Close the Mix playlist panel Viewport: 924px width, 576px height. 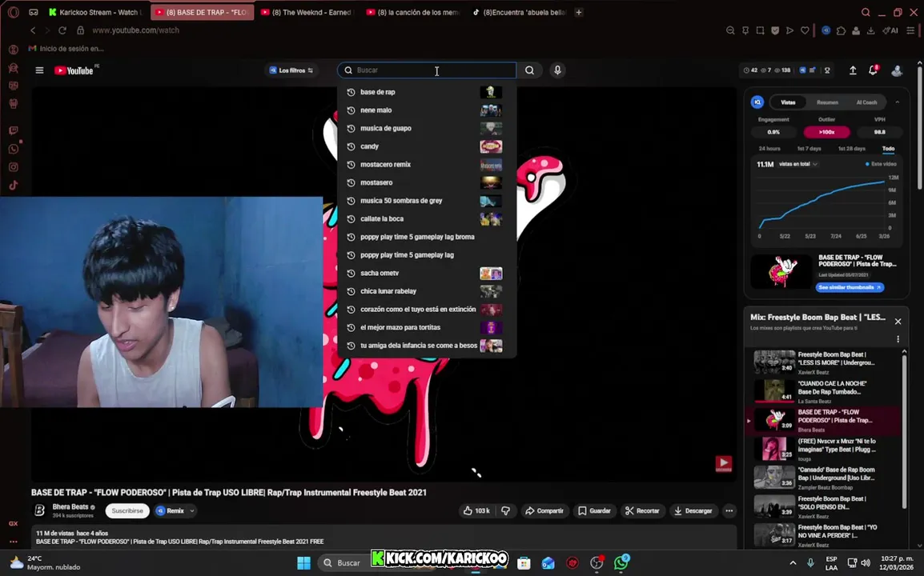(x=898, y=322)
